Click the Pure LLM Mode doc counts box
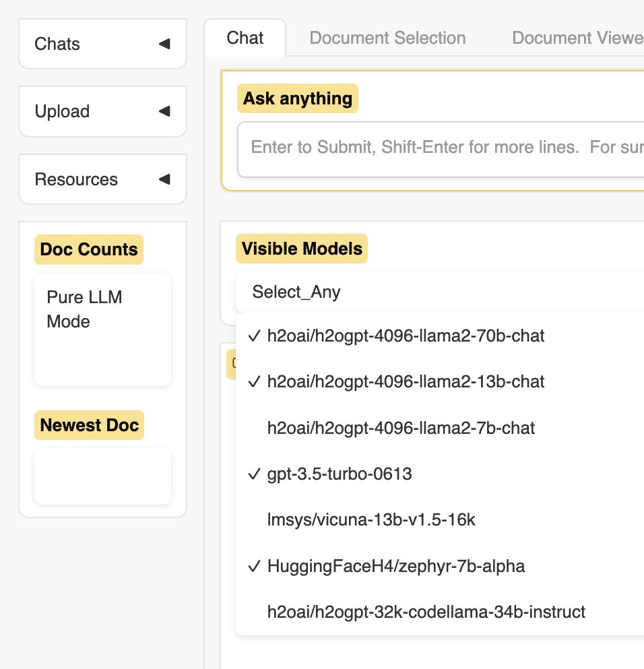 point(103,329)
